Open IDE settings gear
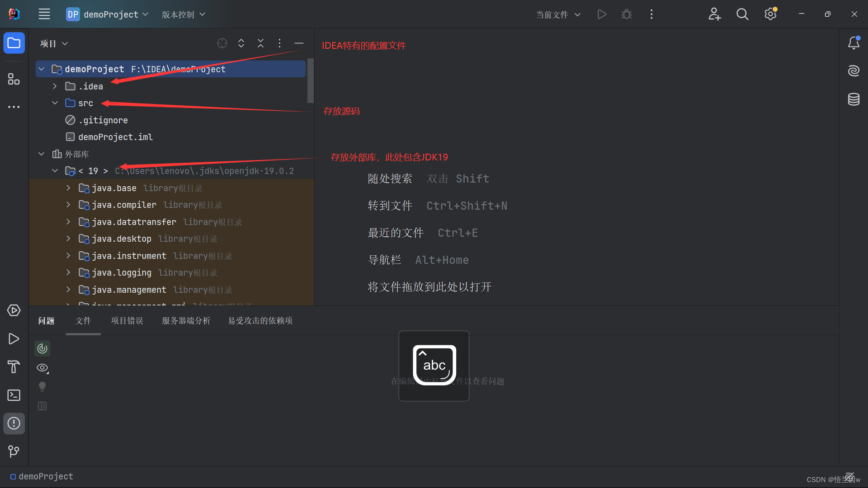 (770, 14)
